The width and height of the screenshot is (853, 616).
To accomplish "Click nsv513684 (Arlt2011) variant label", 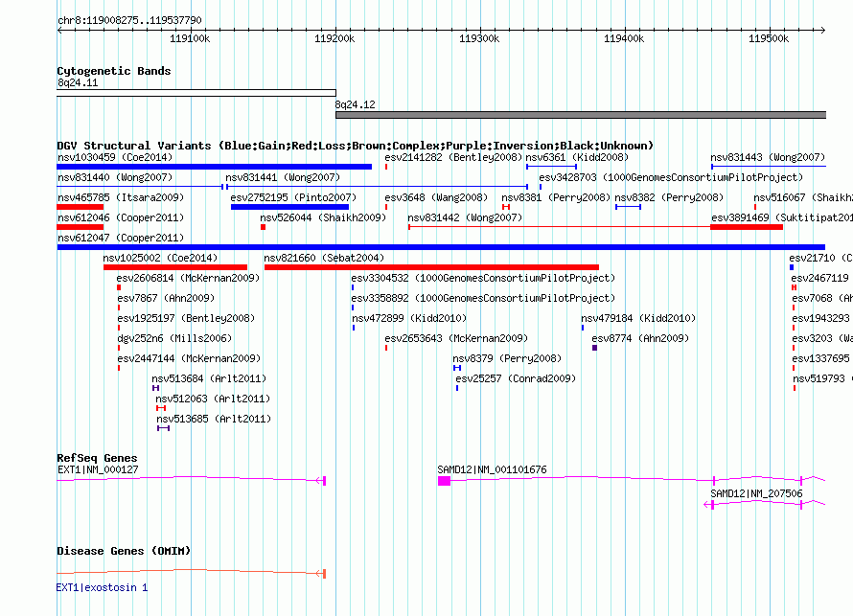I will [x=210, y=378].
